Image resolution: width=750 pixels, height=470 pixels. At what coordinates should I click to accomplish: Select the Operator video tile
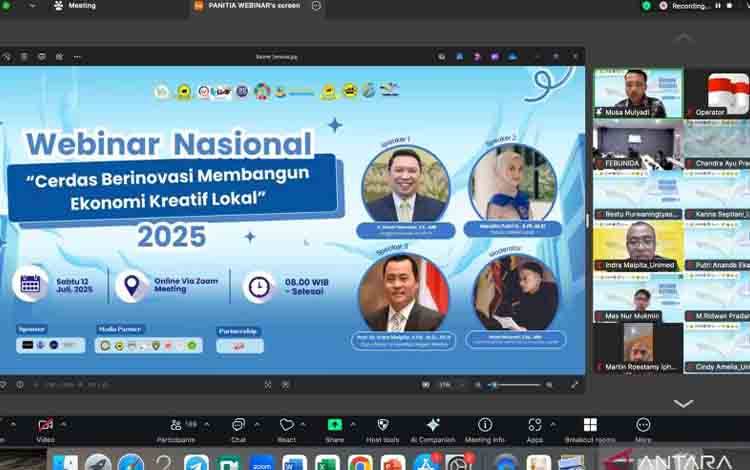(x=717, y=93)
